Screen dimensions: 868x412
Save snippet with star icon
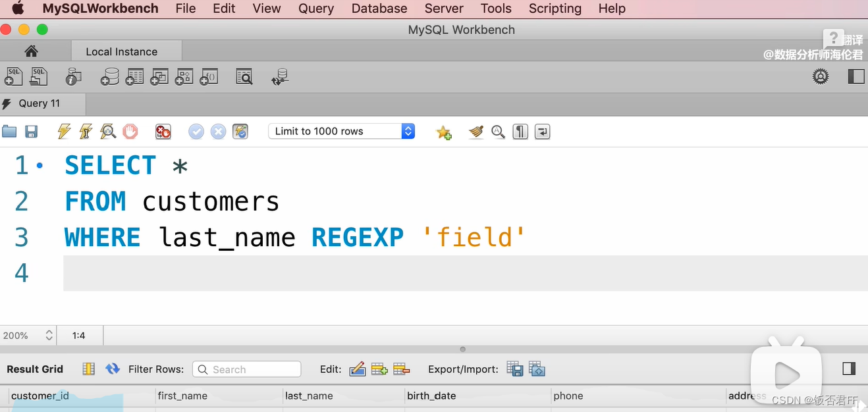444,132
